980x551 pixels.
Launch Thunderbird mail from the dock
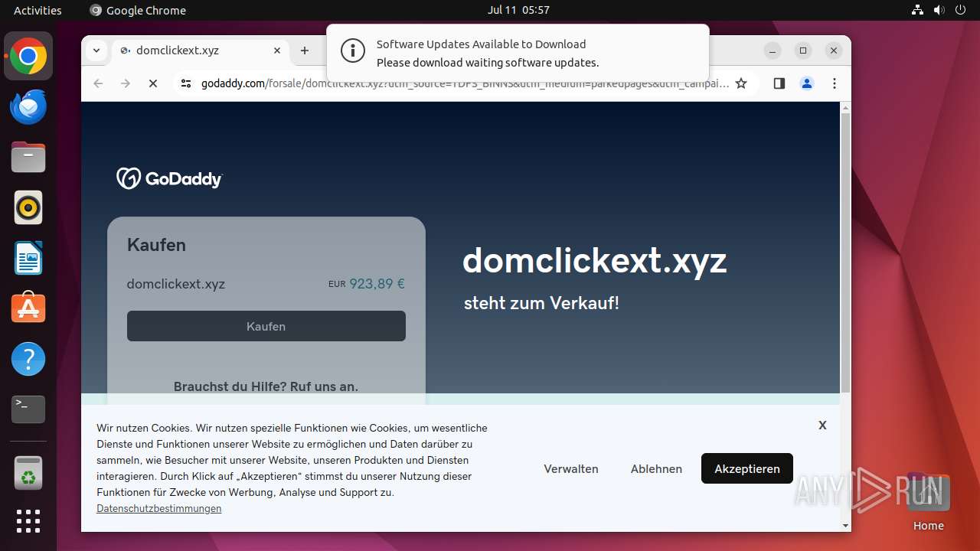click(x=28, y=107)
